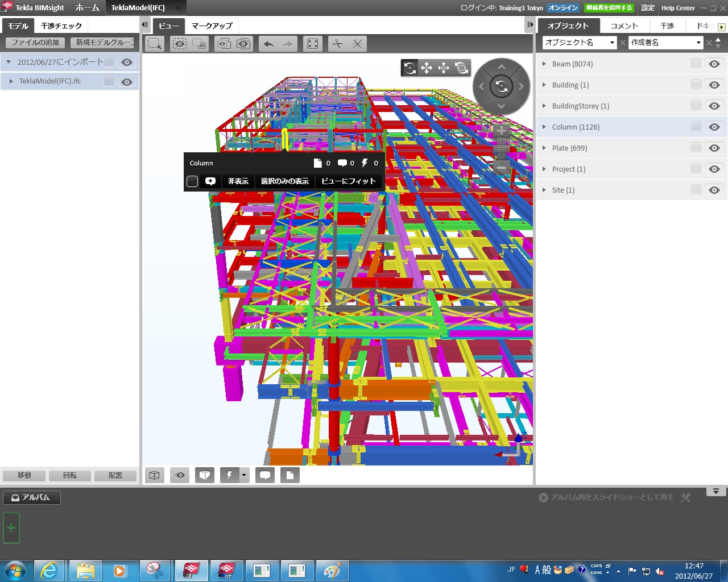
Task: Click the green plus thumbnail in album bar
Action: (x=11, y=527)
